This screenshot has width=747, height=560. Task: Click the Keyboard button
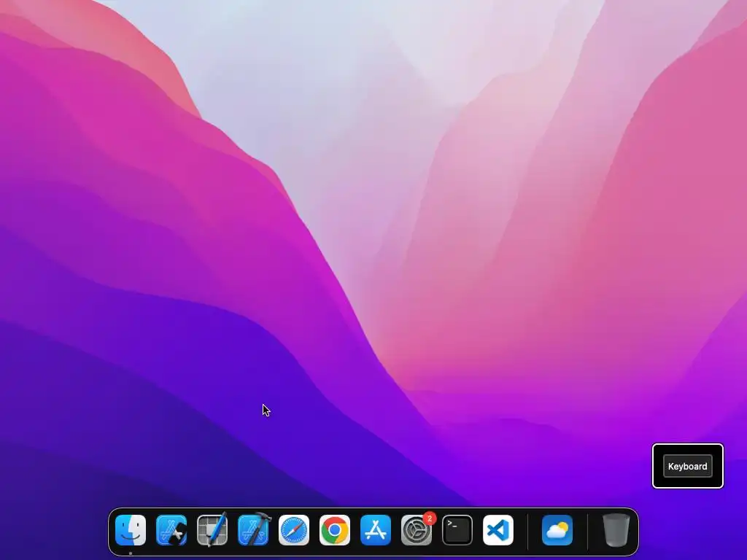point(687,466)
